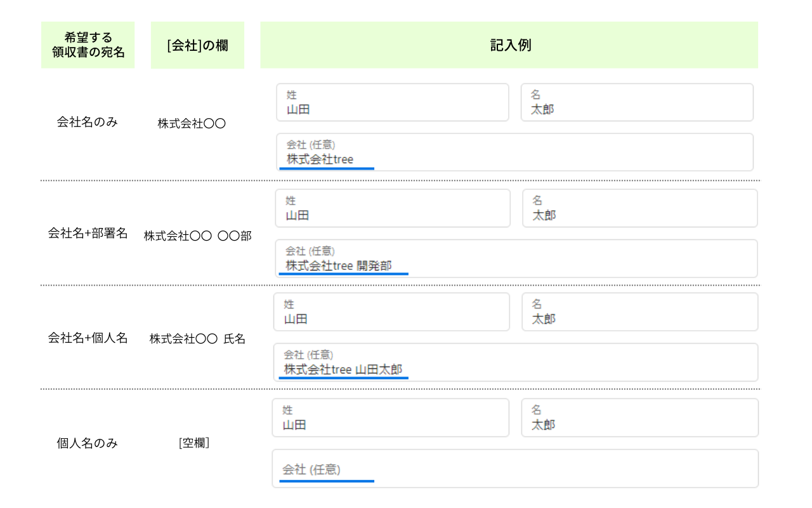Focus the empty 会社 (任意) field
Image resolution: width=812 pixels, height=508 pixels.
(515, 469)
